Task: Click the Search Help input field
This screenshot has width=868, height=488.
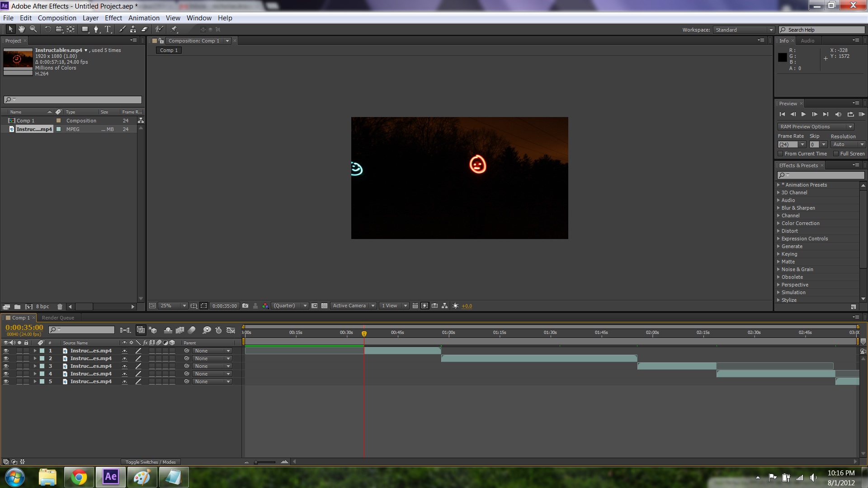Action: (821, 30)
